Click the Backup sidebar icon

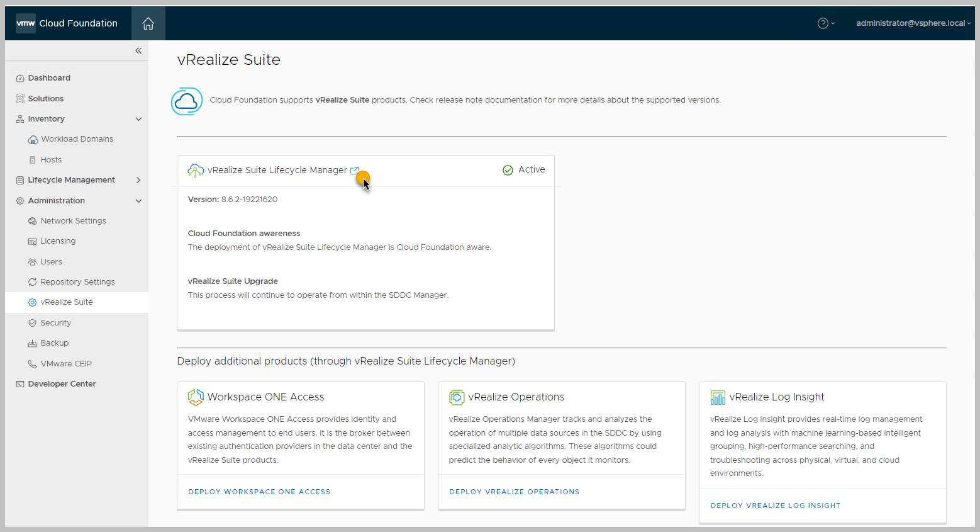[x=33, y=343]
